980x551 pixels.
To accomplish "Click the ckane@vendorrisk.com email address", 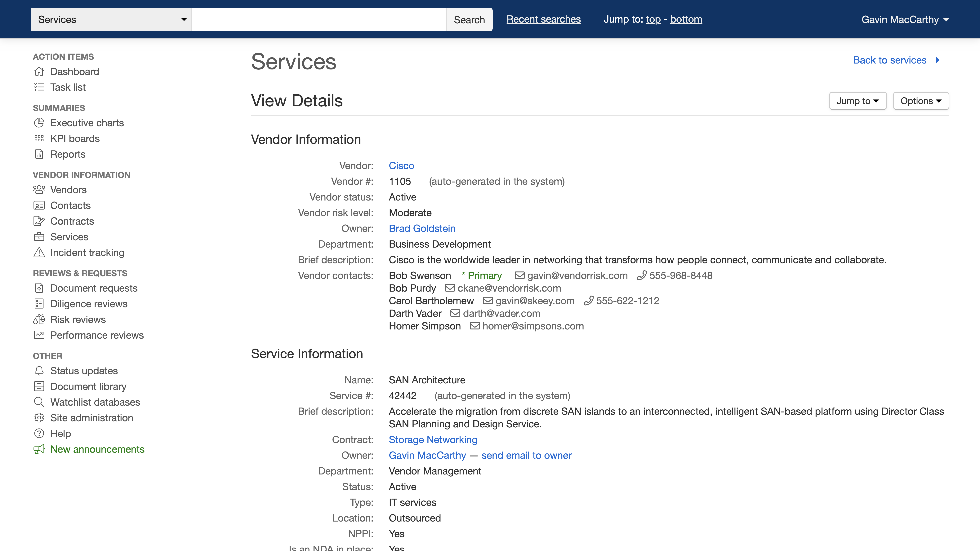I will 509,288.
